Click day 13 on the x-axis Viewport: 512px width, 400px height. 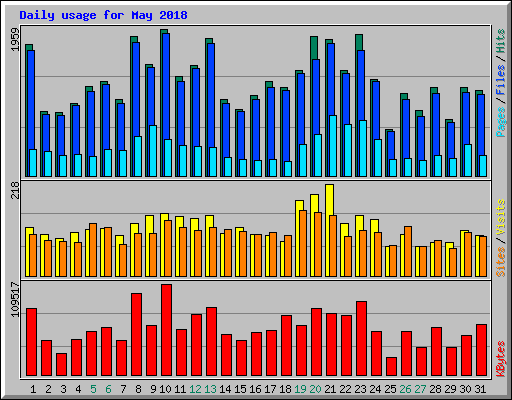tap(210, 389)
